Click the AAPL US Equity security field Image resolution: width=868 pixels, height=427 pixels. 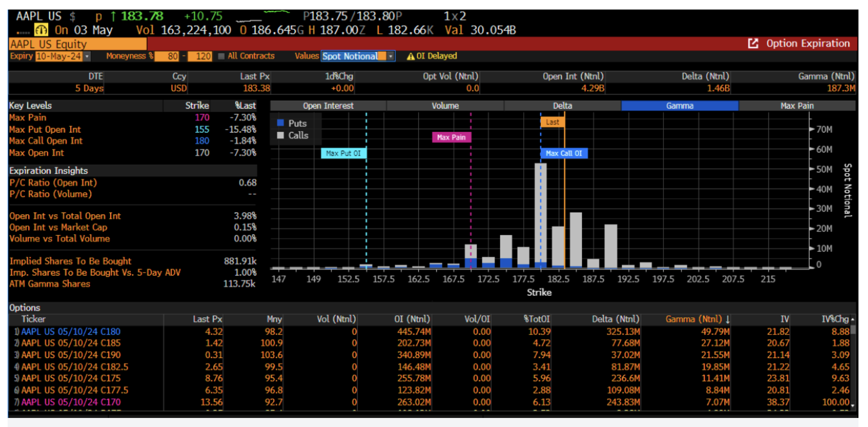pyautogui.click(x=78, y=44)
